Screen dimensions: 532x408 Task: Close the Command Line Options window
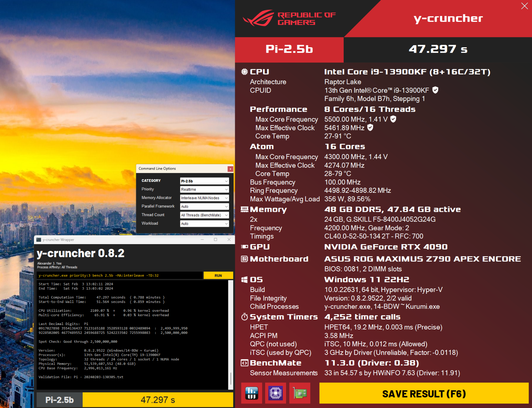[x=230, y=169]
